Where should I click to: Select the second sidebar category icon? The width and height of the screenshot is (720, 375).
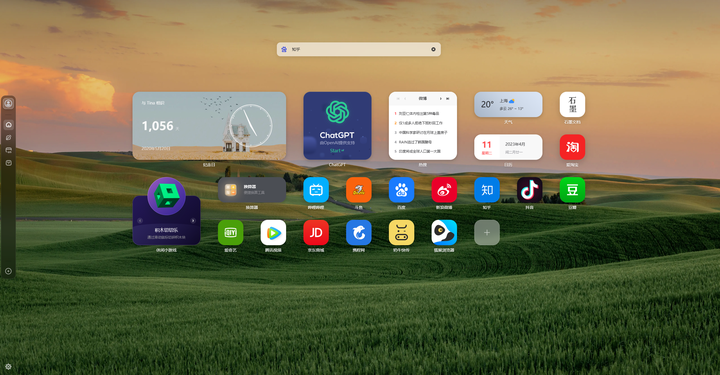(8, 137)
